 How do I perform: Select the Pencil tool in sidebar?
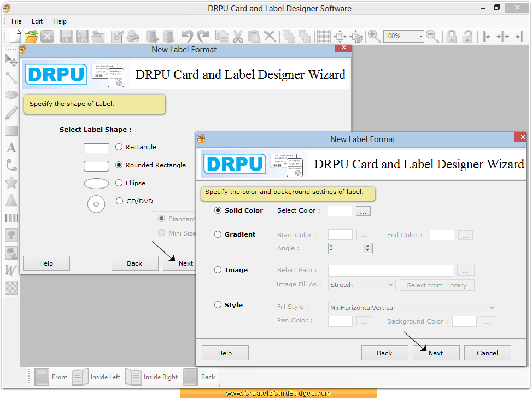11,113
